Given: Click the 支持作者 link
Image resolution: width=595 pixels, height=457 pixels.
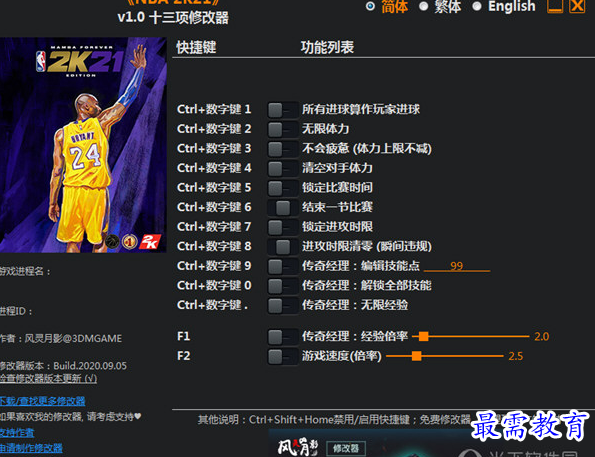Looking at the screenshot, I should (17, 433).
